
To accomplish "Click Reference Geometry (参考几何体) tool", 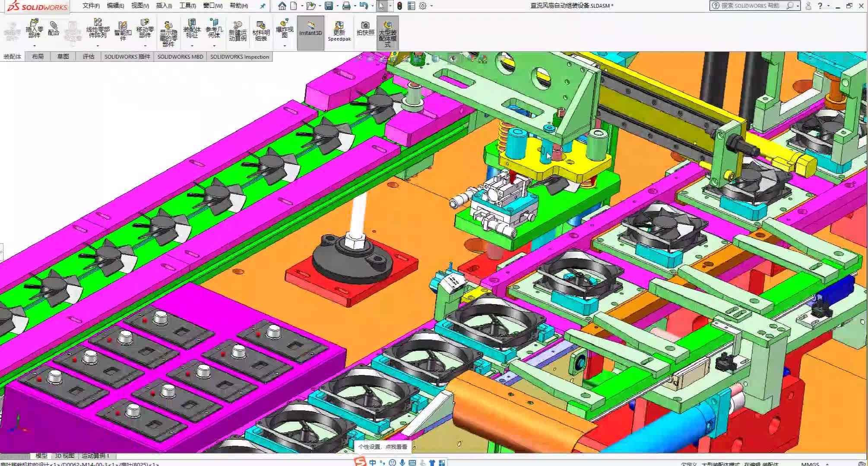I will (214, 28).
